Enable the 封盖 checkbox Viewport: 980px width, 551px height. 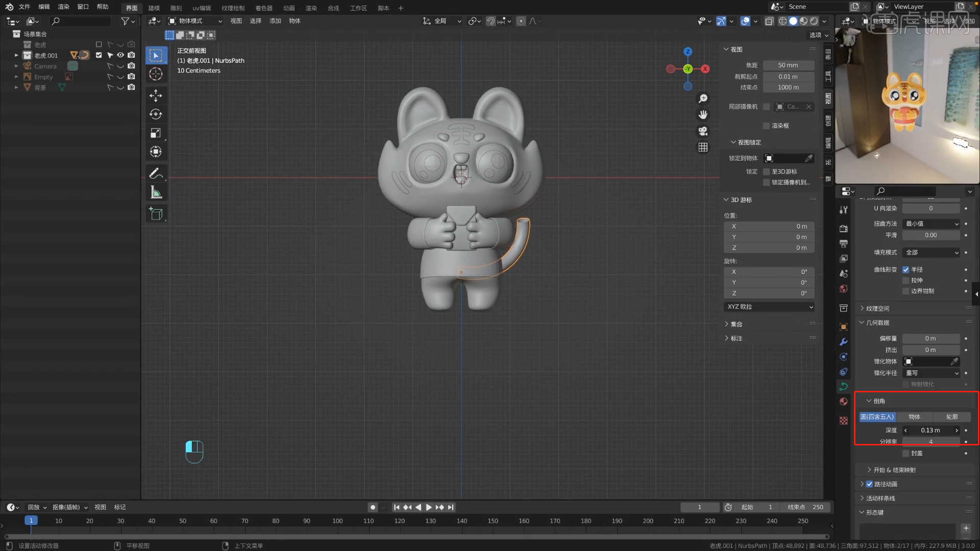click(906, 453)
